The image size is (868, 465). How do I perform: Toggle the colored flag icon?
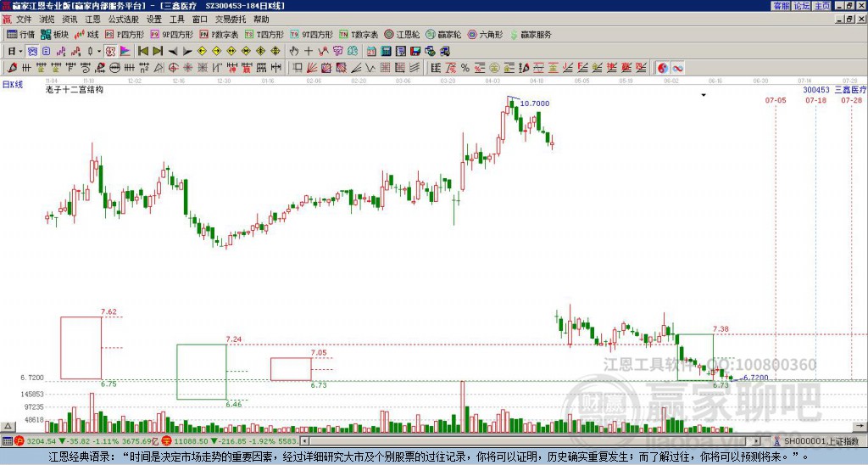tap(125, 52)
